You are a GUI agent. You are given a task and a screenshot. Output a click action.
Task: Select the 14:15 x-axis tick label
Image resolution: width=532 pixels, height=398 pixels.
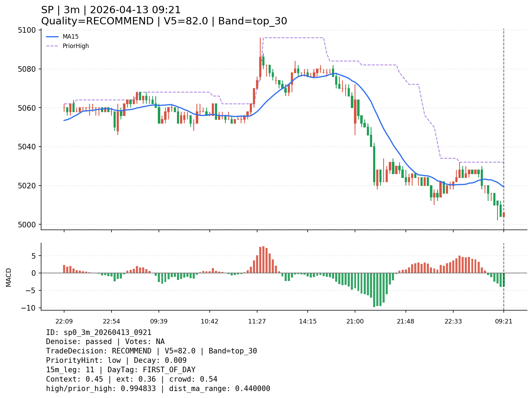[x=308, y=321]
